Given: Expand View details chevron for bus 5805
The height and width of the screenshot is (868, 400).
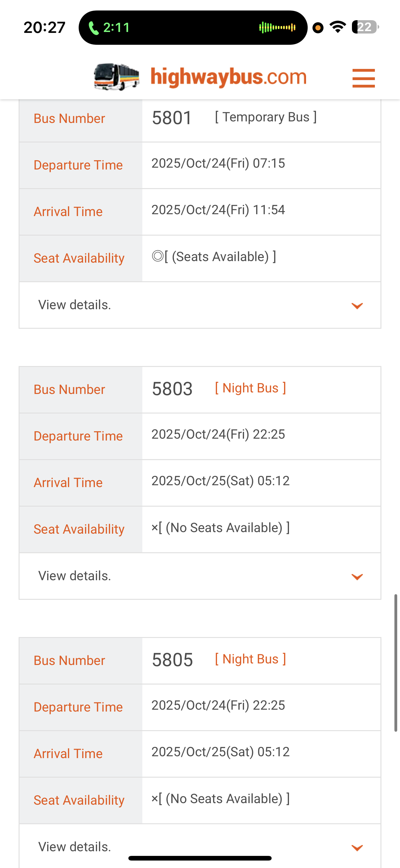Looking at the screenshot, I should click(357, 848).
